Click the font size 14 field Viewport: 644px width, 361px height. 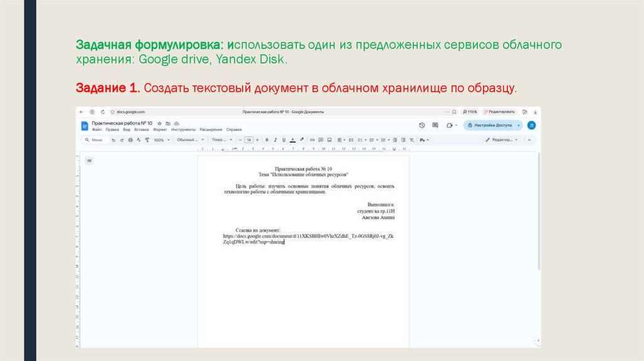pos(249,140)
